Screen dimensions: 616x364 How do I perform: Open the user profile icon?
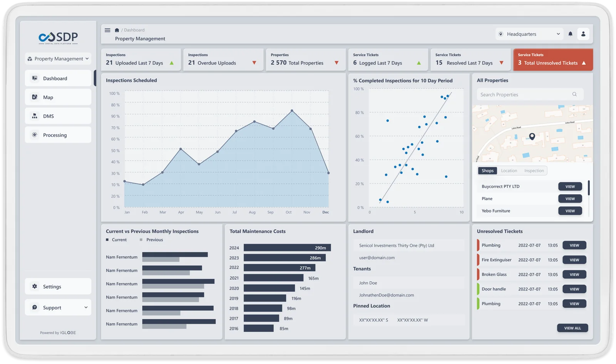click(583, 34)
